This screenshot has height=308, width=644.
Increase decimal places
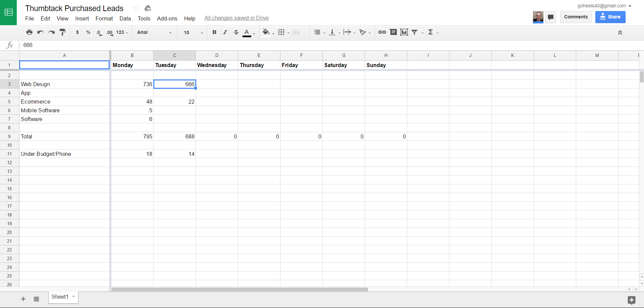click(x=110, y=33)
